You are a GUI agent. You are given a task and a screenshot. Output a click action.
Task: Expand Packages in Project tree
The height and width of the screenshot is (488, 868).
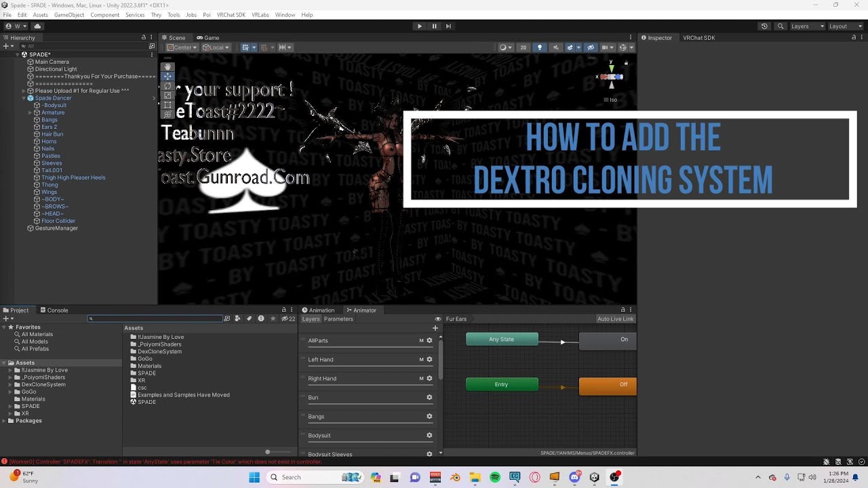pyautogui.click(x=4, y=421)
